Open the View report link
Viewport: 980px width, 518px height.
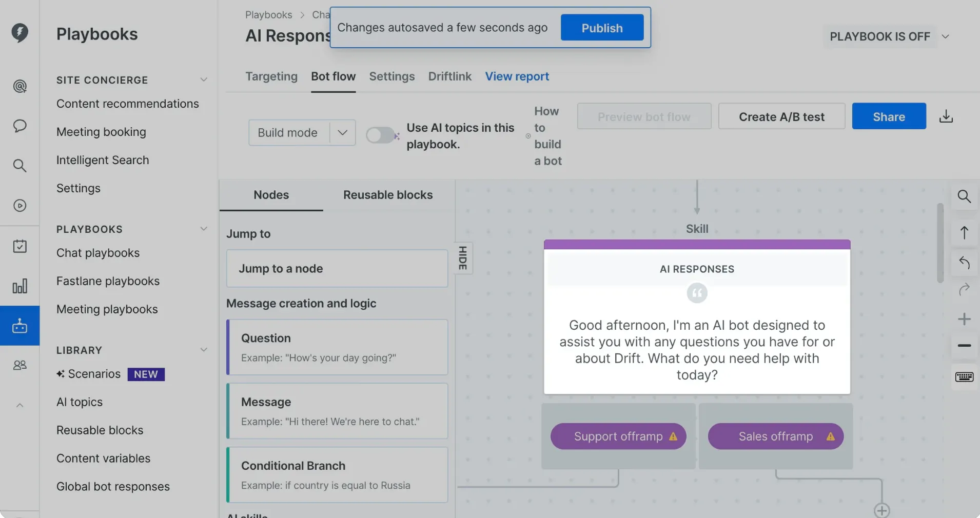pyautogui.click(x=517, y=76)
